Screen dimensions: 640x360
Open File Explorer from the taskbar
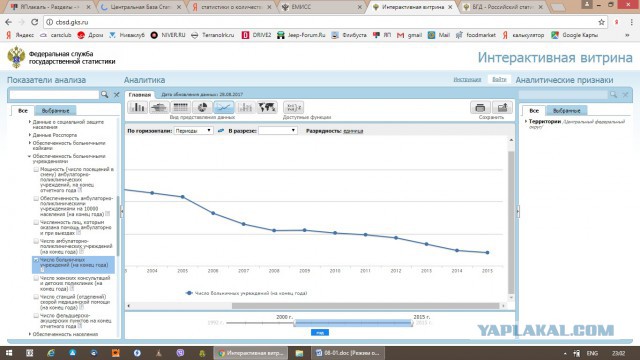click(x=299, y=353)
